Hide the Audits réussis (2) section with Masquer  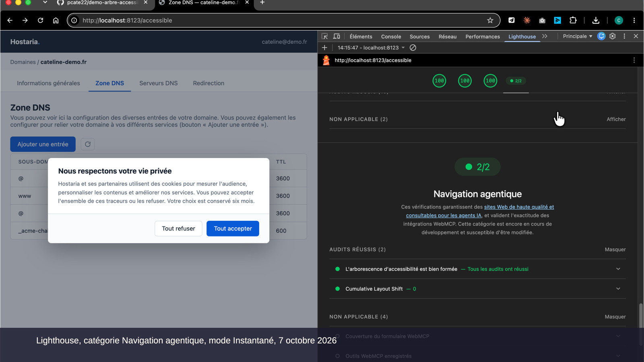pyautogui.click(x=615, y=249)
